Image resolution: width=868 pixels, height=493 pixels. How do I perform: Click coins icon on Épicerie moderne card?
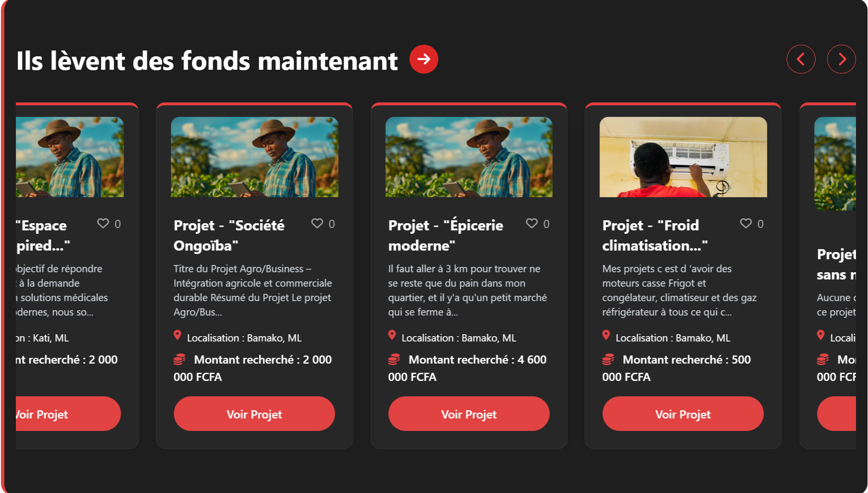coord(394,359)
